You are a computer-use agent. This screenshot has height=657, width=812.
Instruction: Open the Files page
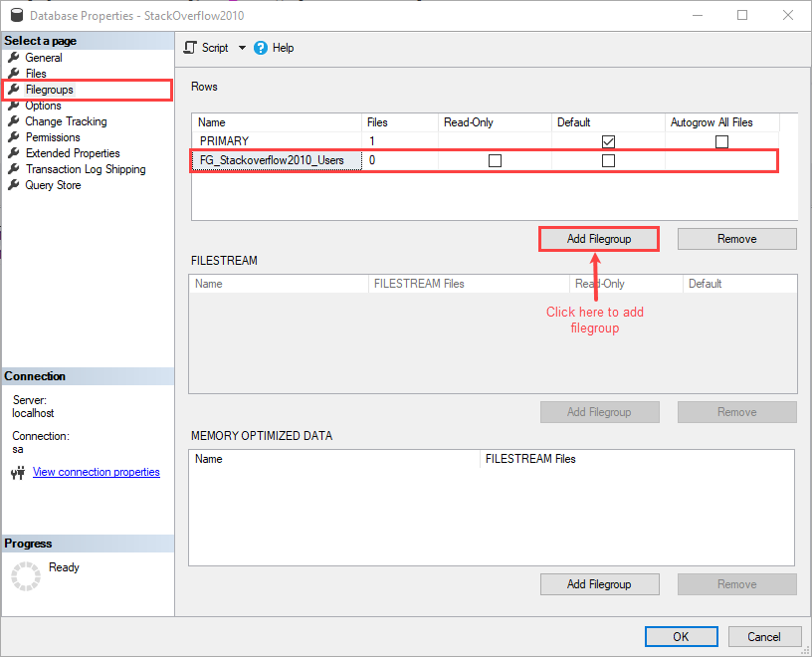click(x=36, y=74)
